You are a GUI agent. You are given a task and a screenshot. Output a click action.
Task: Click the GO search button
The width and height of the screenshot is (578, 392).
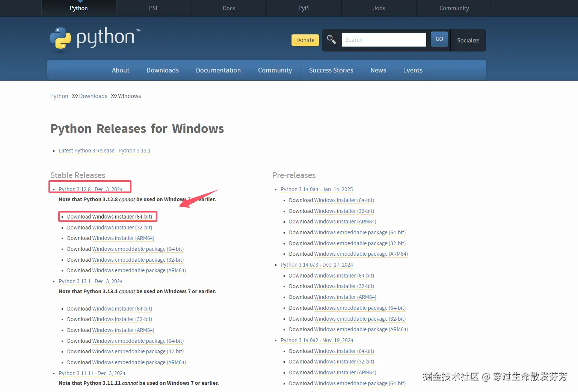tap(439, 39)
